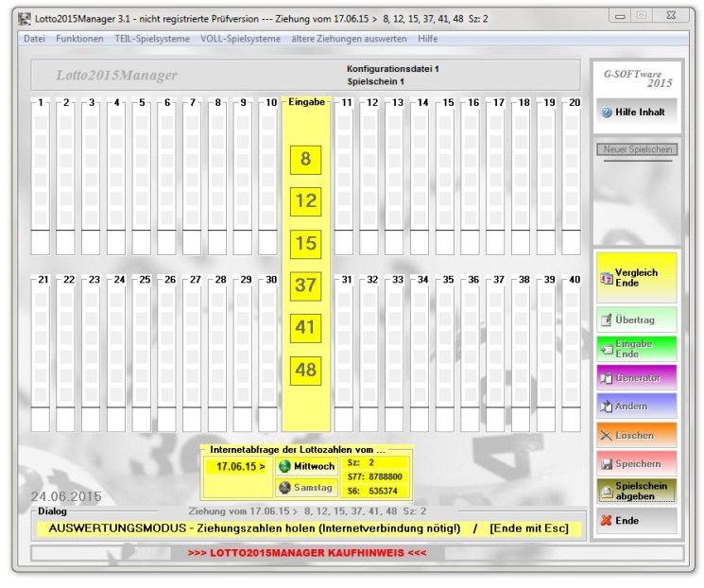Click the Hilfe Inhalt question mark icon
704x588 pixels.
point(607,112)
